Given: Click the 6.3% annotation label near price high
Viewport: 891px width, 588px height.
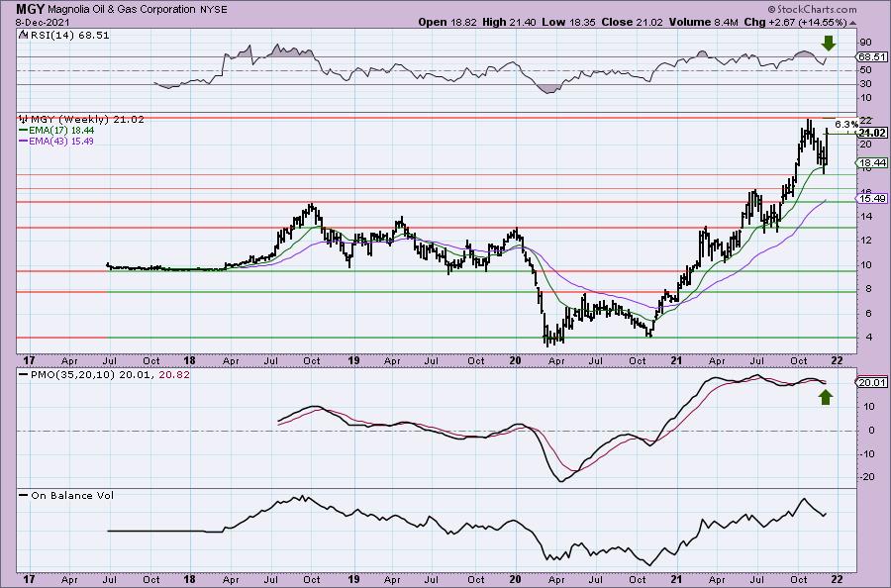Looking at the screenshot, I should (x=846, y=124).
